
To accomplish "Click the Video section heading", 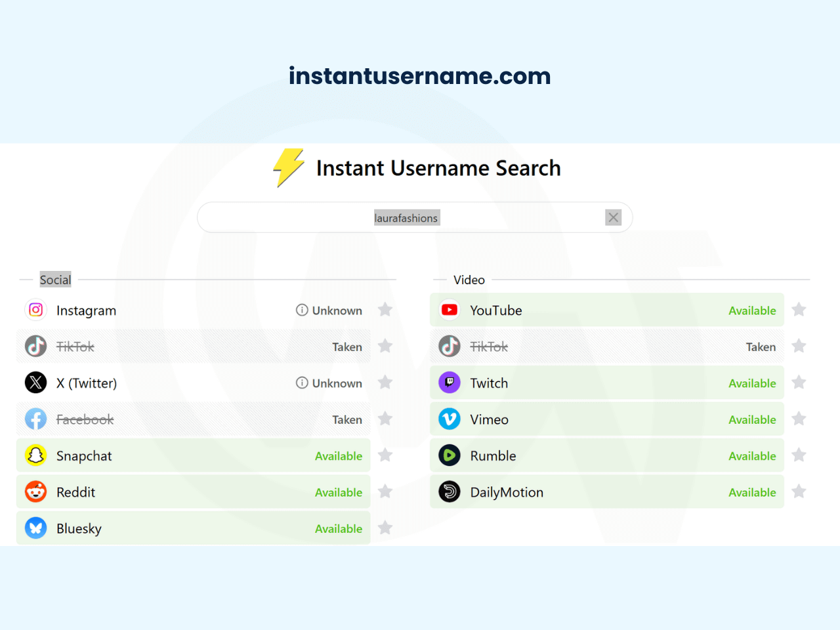I will (x=469, y=280).
